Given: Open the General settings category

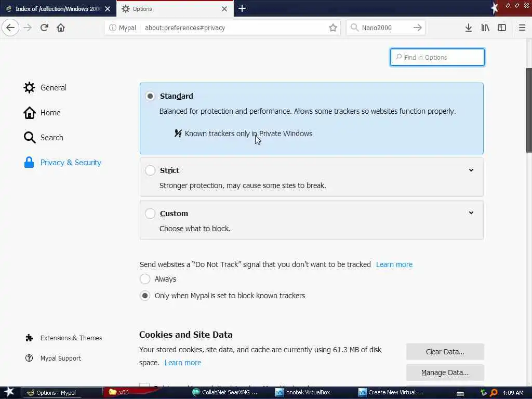Looking at the screenshot, I should (45, 87).
